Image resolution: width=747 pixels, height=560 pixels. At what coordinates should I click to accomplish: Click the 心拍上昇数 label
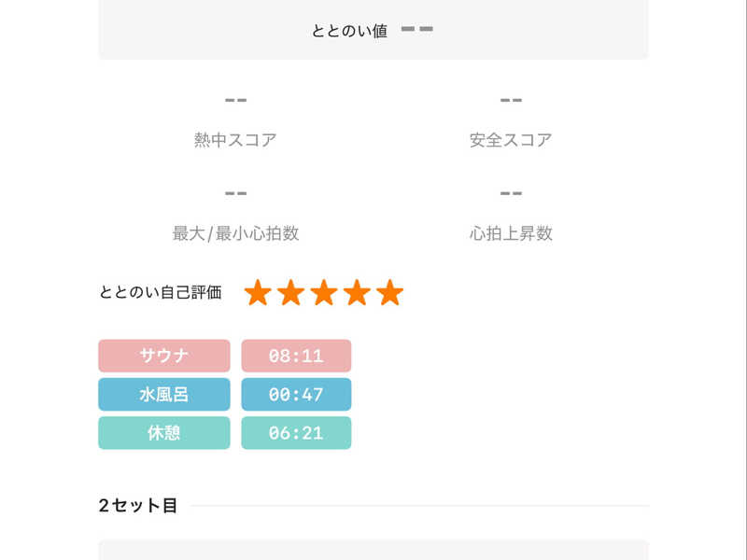coord(511,233)
